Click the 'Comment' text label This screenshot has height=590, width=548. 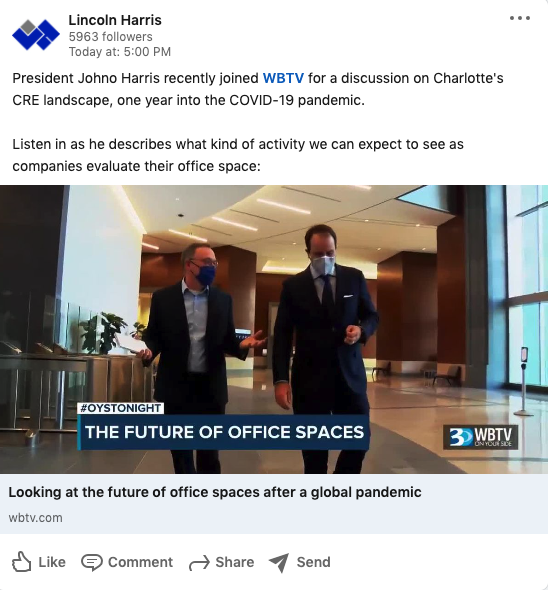click(x=140, y=562)
